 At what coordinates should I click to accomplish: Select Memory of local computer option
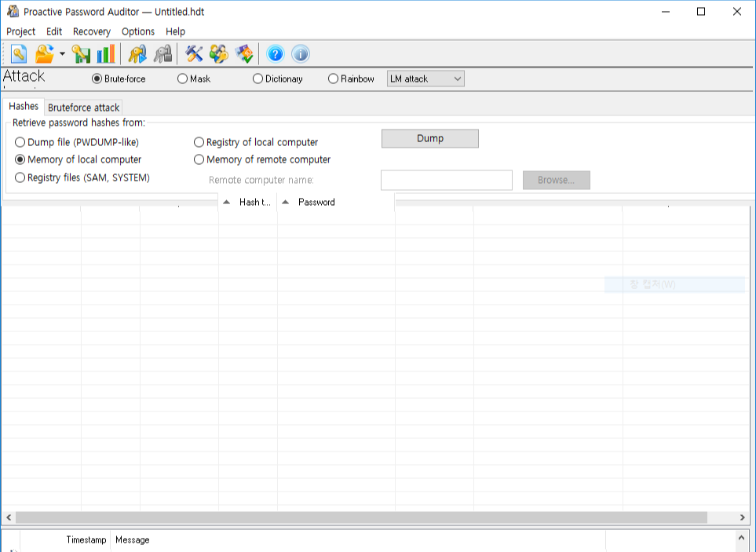[x=78, y=159]
